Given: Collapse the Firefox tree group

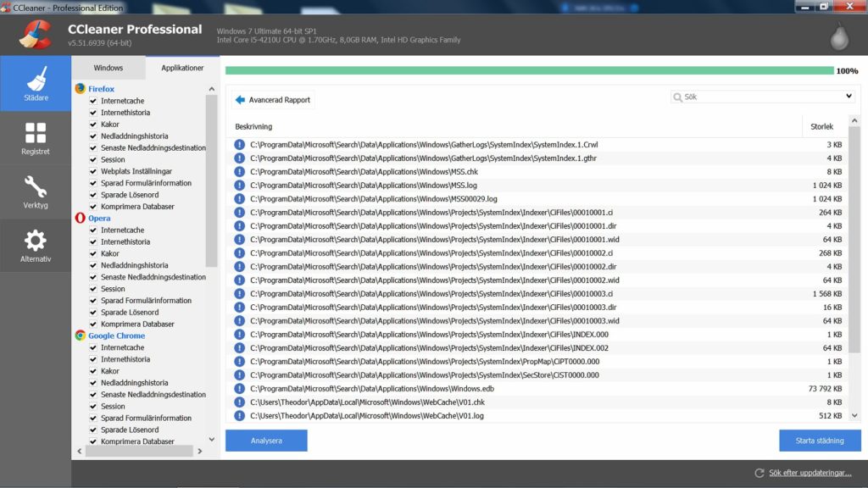Looking at the screenshot, I should [x=102, y=88].
